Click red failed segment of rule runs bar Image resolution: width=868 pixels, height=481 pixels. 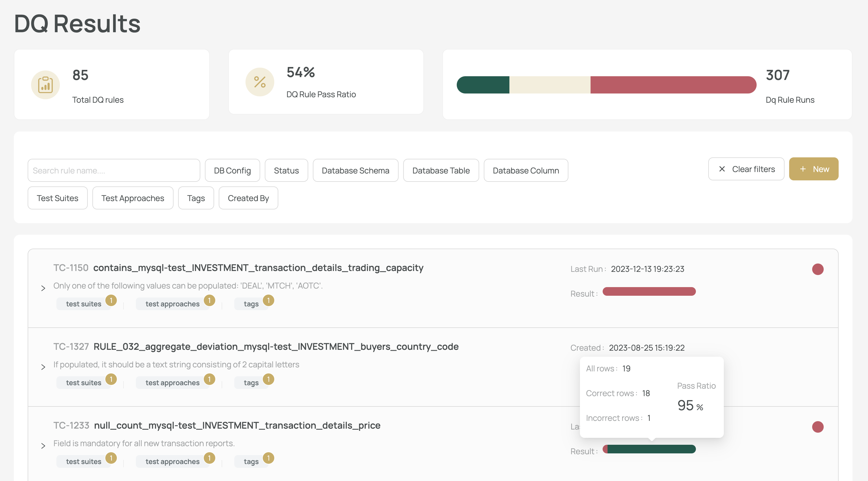coord(673,85)
